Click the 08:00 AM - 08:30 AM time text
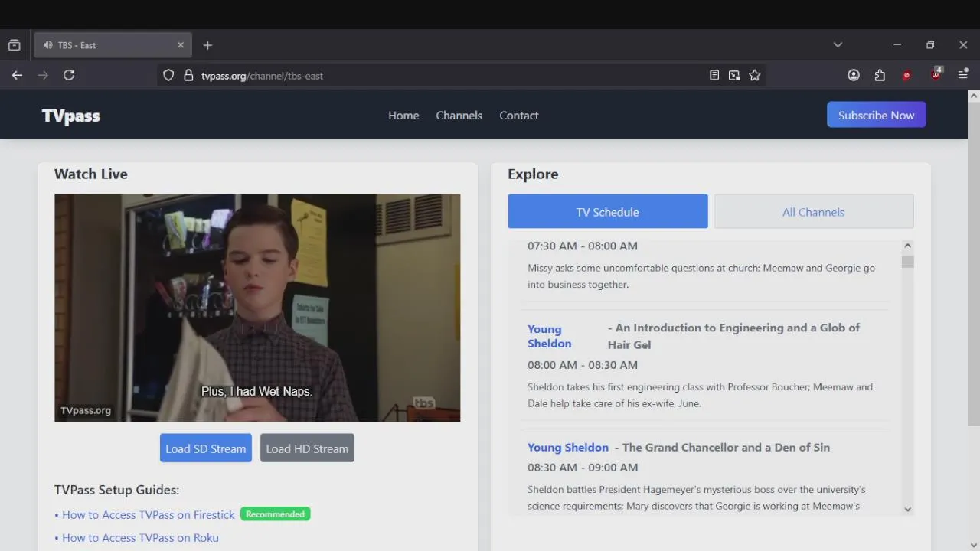The image size is (980, 551). point(583,365)
